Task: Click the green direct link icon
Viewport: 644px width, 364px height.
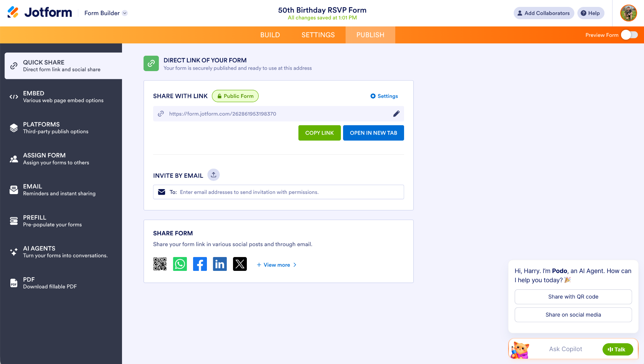Action: coord(151,63)
